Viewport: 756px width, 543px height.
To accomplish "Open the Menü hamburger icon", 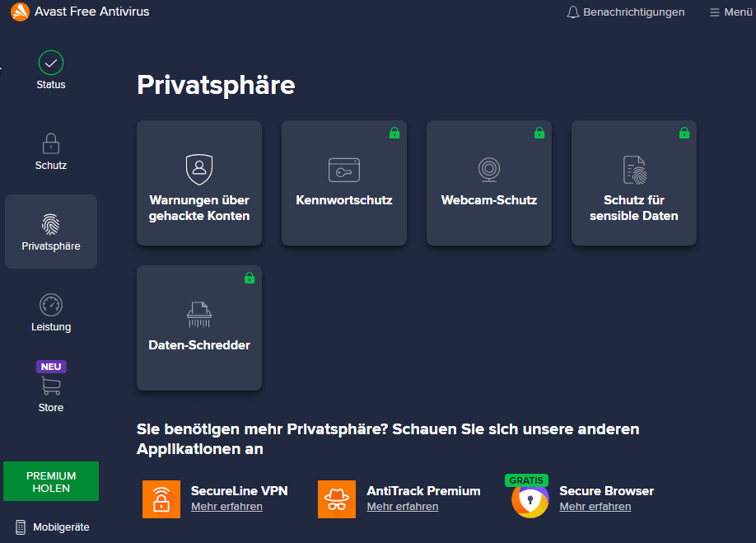I will 715,12.
